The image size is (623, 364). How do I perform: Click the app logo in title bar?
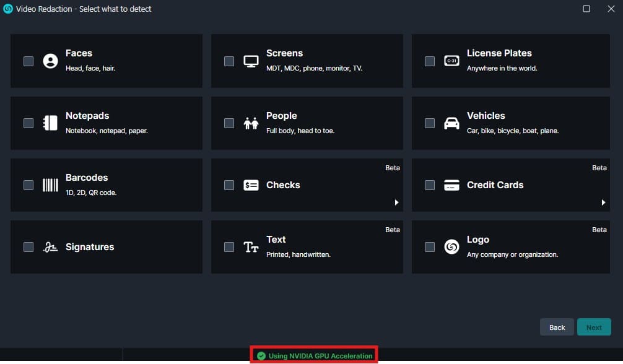pyautogui.click(x=8, y=9)
